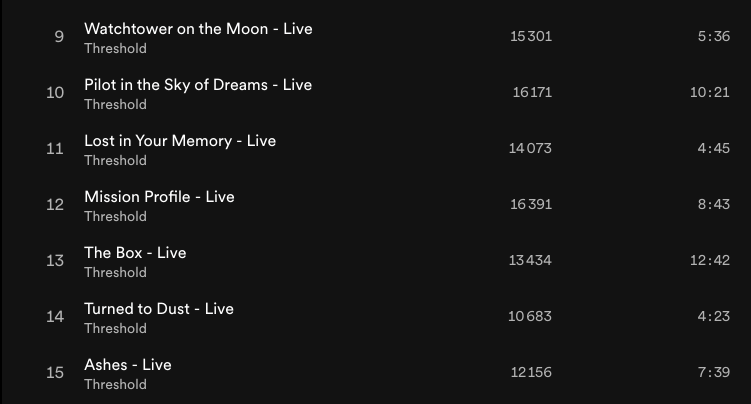
Task: Click "The Box - Live" song title
Action: point(135,253)
